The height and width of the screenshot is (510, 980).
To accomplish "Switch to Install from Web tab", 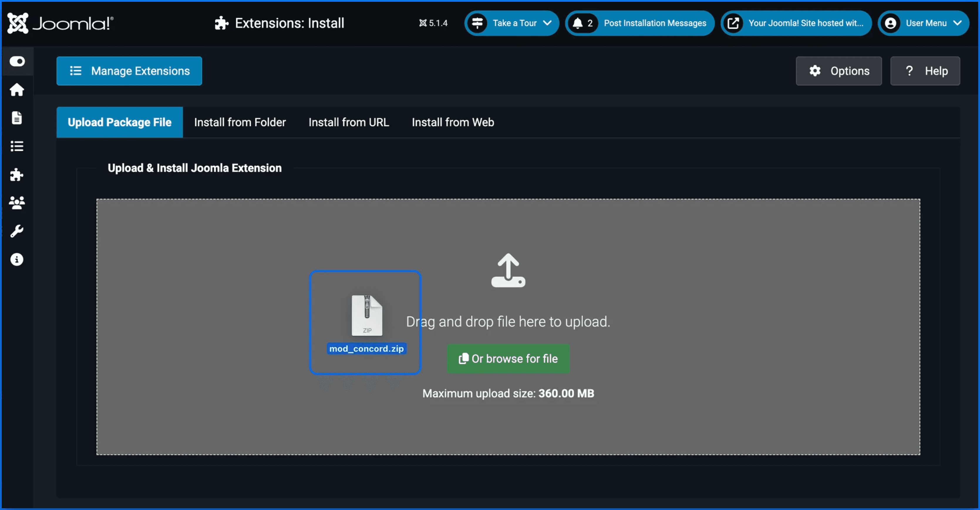I will coord(453,122).
